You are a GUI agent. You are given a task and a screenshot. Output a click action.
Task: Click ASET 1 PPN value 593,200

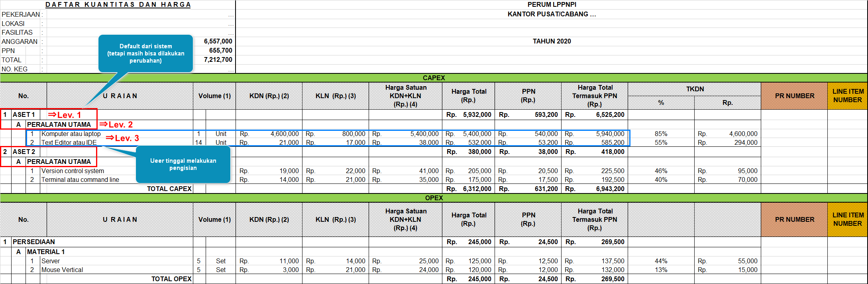[x=546, y=114]
